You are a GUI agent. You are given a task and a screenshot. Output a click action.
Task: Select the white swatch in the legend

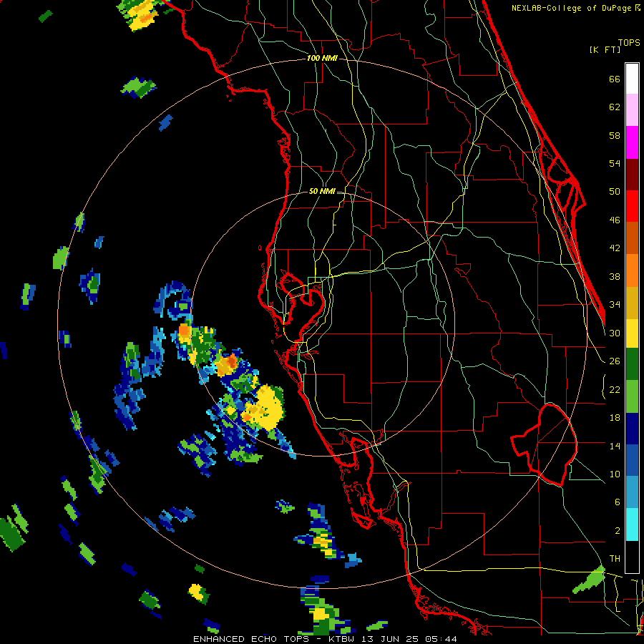pos(632,79)
